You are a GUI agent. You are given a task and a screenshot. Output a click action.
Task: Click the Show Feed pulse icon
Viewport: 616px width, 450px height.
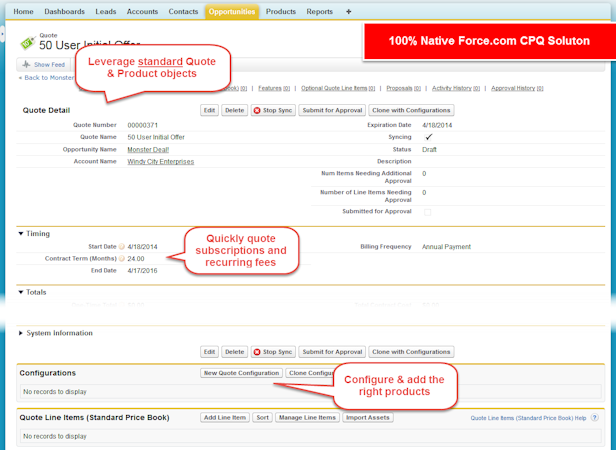26,64
